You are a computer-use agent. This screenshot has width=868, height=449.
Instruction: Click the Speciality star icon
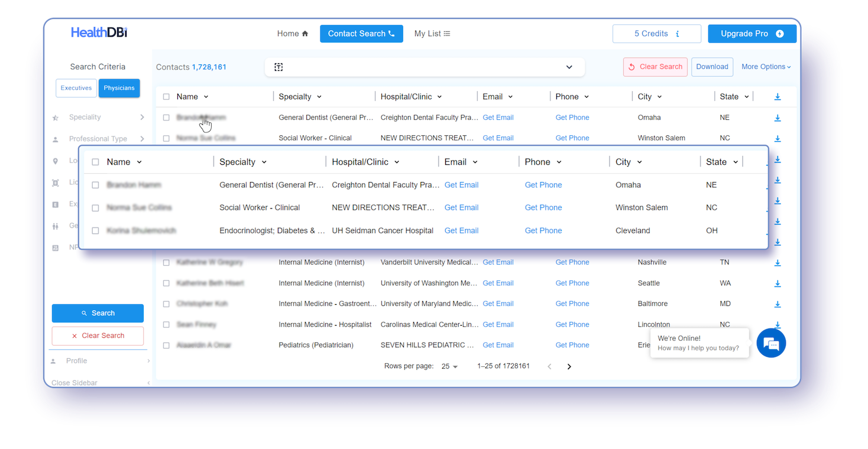click(56, 118)
